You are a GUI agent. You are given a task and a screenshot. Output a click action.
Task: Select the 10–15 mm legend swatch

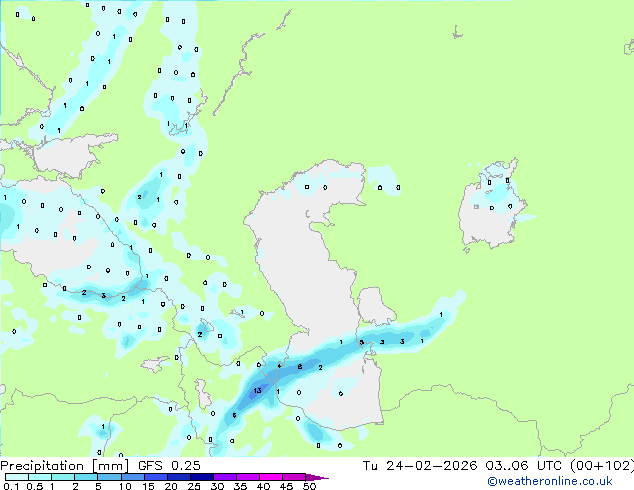[x=132, y=477]
